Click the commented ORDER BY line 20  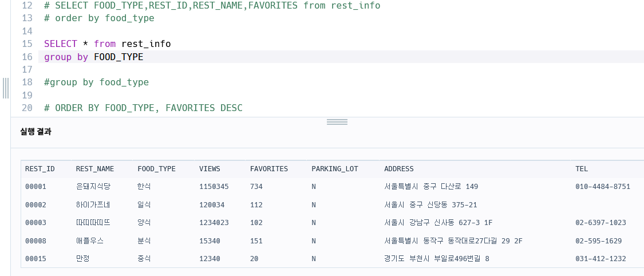pos(143,108)
